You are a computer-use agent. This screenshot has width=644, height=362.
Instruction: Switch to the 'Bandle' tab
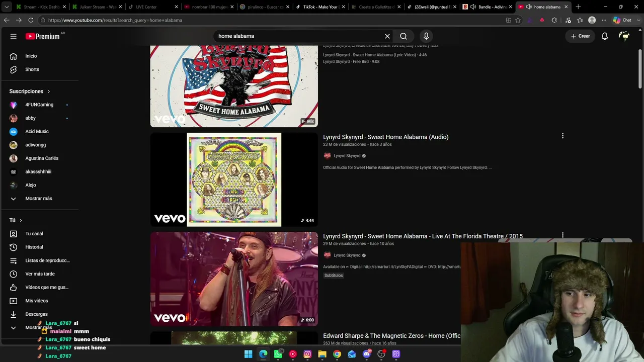[x=488, y=7]
